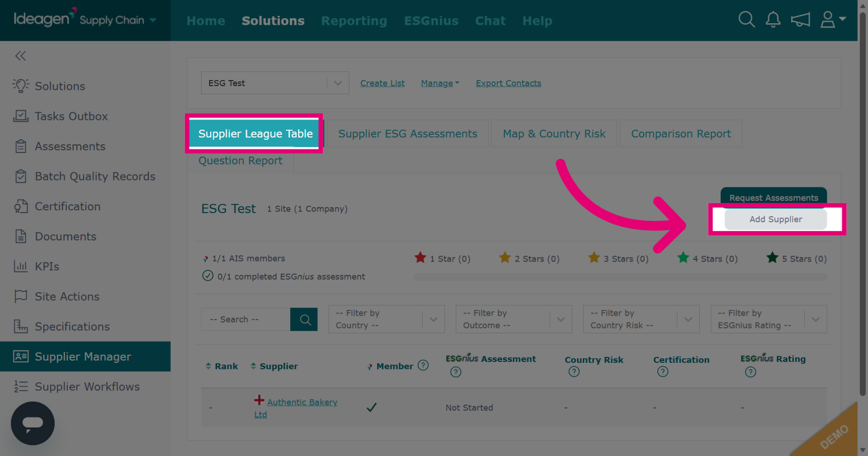Image resolution: width=868 pixels, height=456 pixels.
Task: Show help for Member column
Action: click(x=423, y=365)
